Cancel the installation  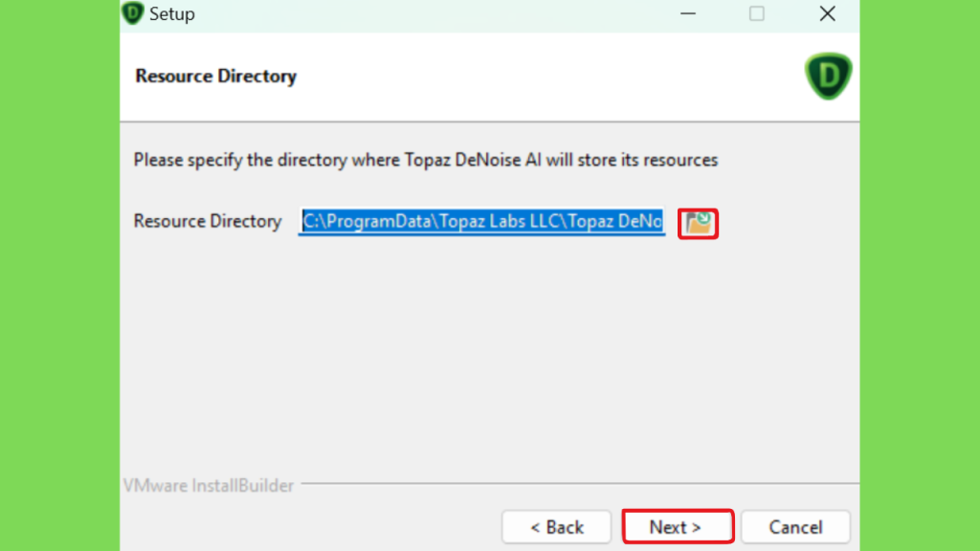(795, 527)
